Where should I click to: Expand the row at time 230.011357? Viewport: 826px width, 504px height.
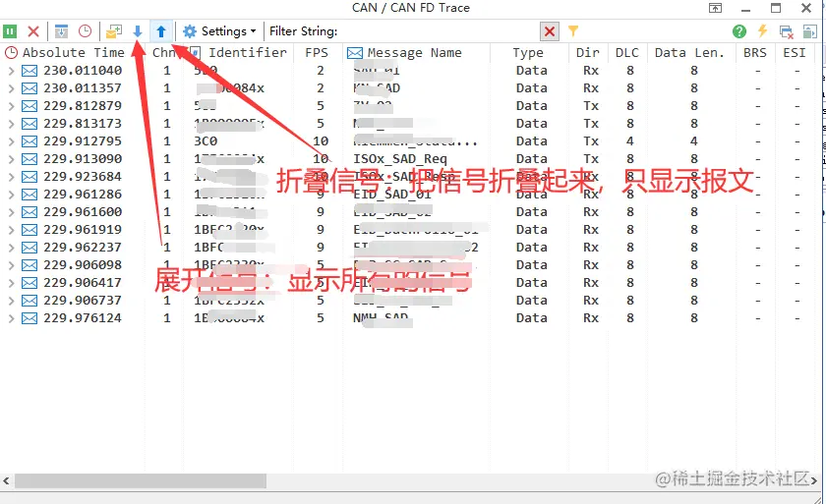[x=11, y=88]
